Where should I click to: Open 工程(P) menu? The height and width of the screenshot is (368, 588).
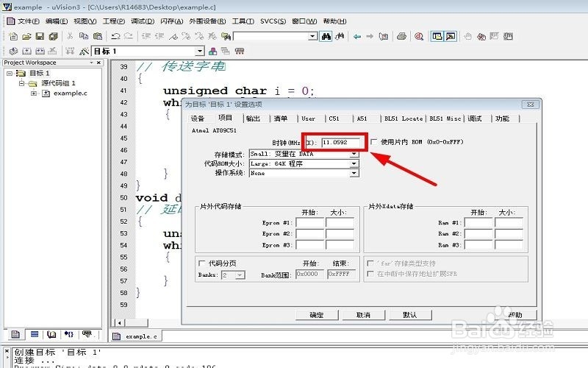(114, 21)
